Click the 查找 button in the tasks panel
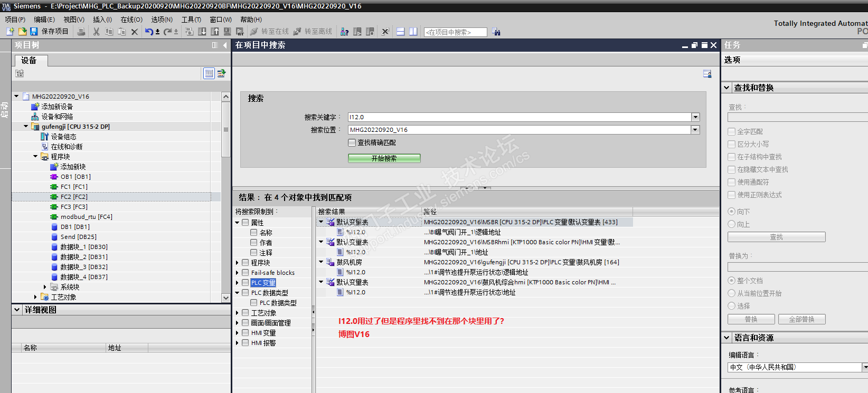This screenshot has height=393, width=868. click(776, 237)
